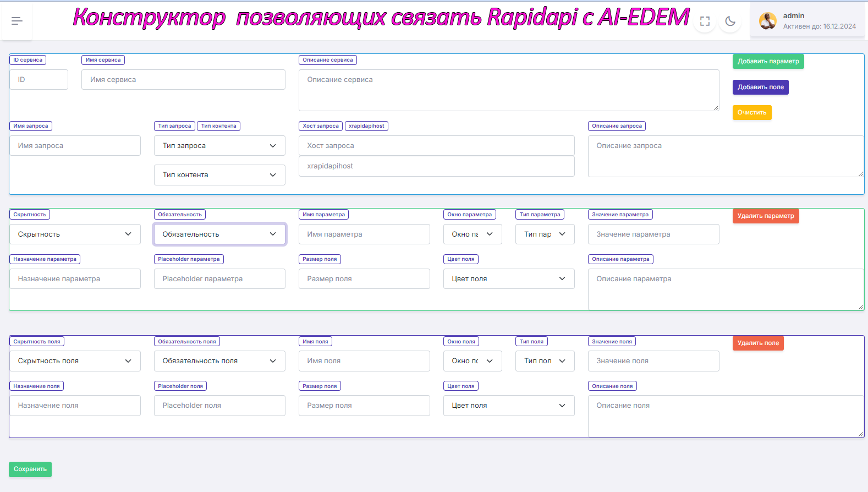The image size is (868, 492).
Task: Click the Окно параметра label tag
Action: [469, 215]
